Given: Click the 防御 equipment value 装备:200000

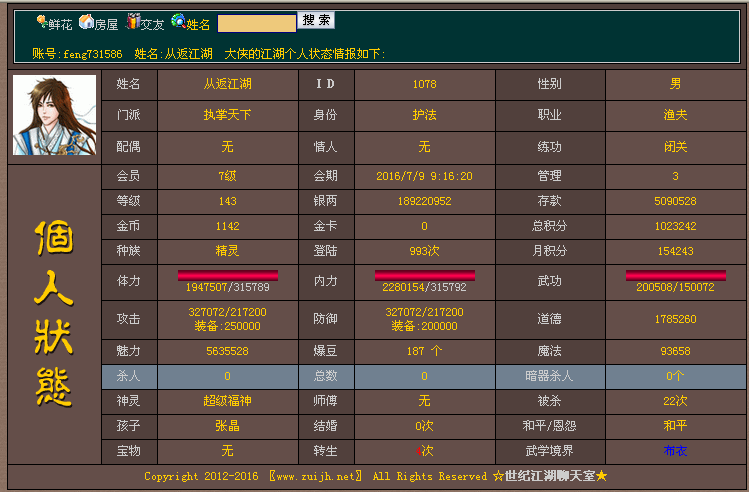Looking at the screenshot, I should click(425, 326).
